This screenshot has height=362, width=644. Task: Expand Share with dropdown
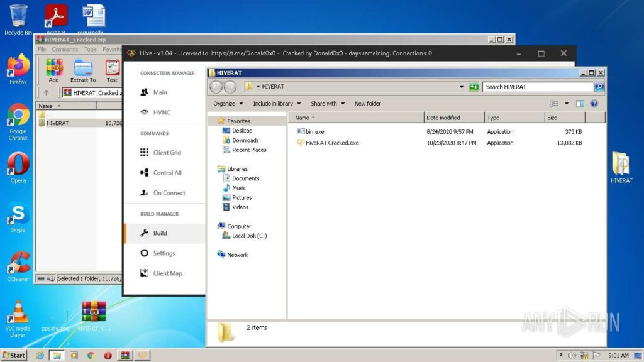click(327, 104)
